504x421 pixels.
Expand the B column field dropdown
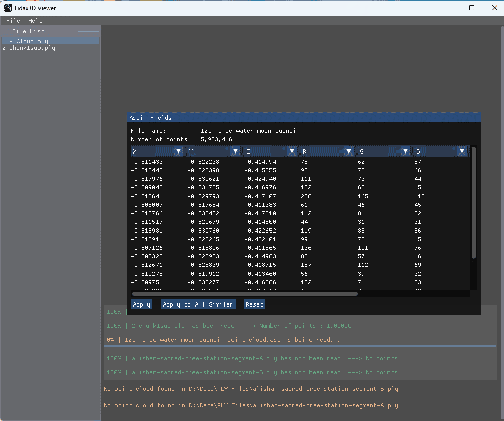point(462,151)
